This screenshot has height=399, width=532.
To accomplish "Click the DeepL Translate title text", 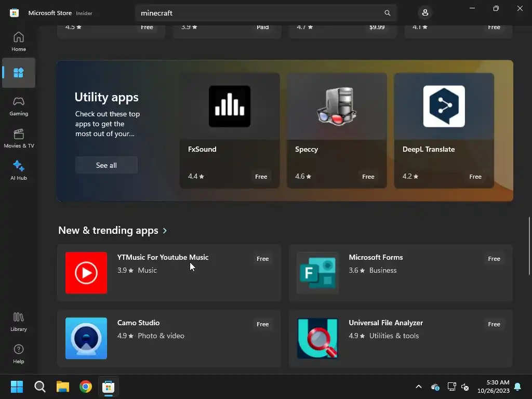I will (x=429, y=149).
